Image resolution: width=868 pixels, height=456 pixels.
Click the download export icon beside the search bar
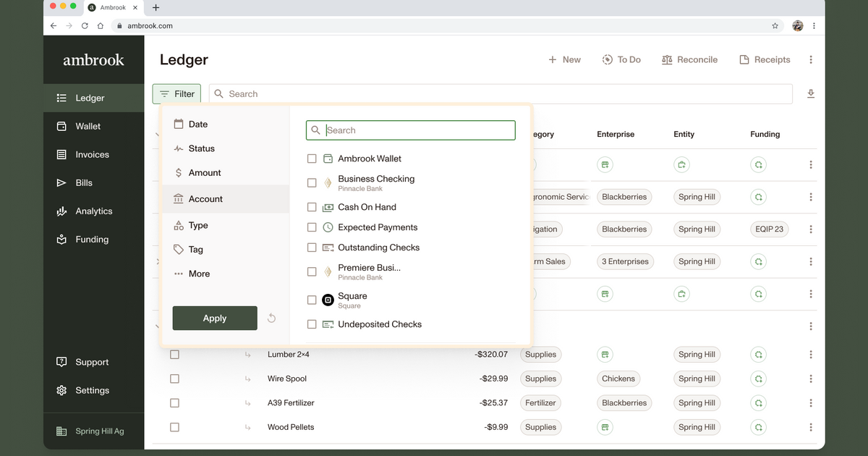[811, 93]
